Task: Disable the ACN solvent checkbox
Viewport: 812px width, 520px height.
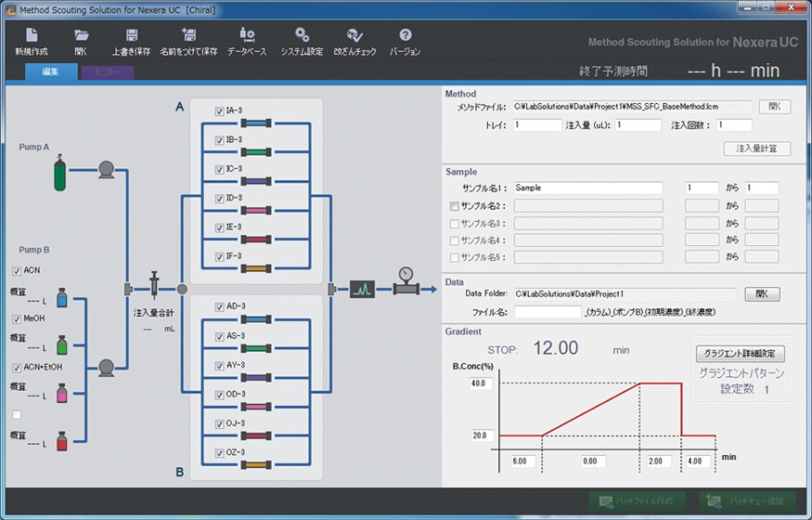Action: pos(17,270)
